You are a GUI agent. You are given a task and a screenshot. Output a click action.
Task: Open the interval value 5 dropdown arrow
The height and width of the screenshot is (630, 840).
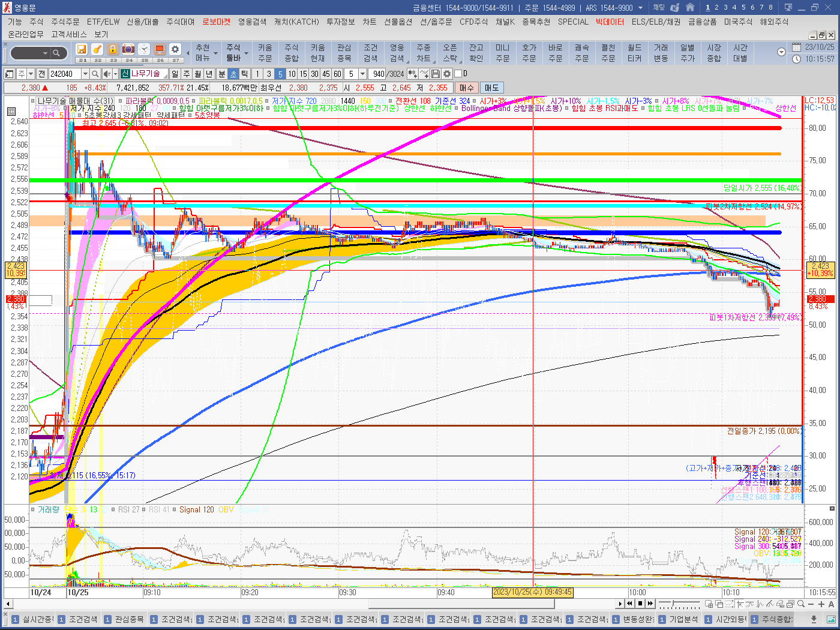(362, 74)
